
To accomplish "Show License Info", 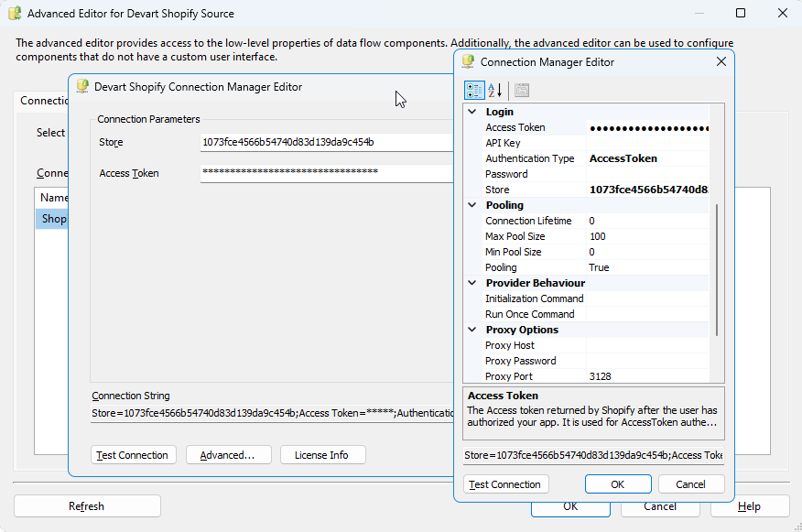I will 320,455.
